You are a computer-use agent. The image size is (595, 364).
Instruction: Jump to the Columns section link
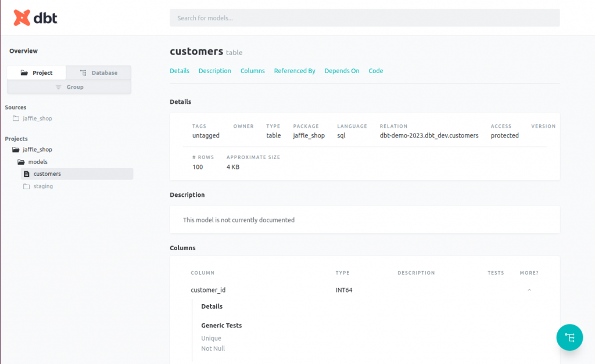(253, 71)
